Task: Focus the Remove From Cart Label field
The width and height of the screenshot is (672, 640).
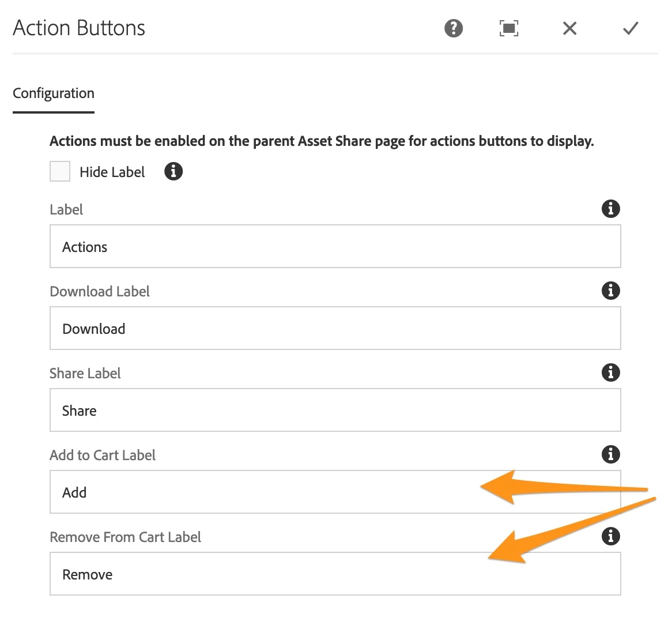Action: 259,574
